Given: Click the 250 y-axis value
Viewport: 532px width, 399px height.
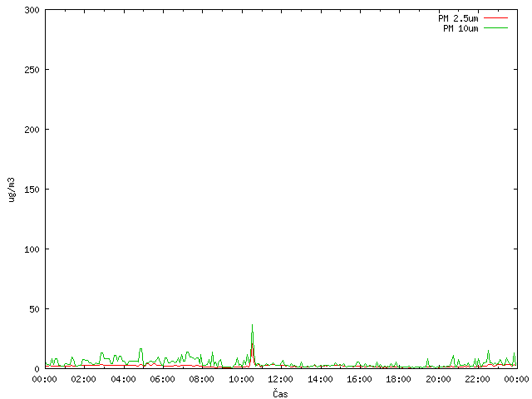Looking at the screenshot, I should 32,70.
